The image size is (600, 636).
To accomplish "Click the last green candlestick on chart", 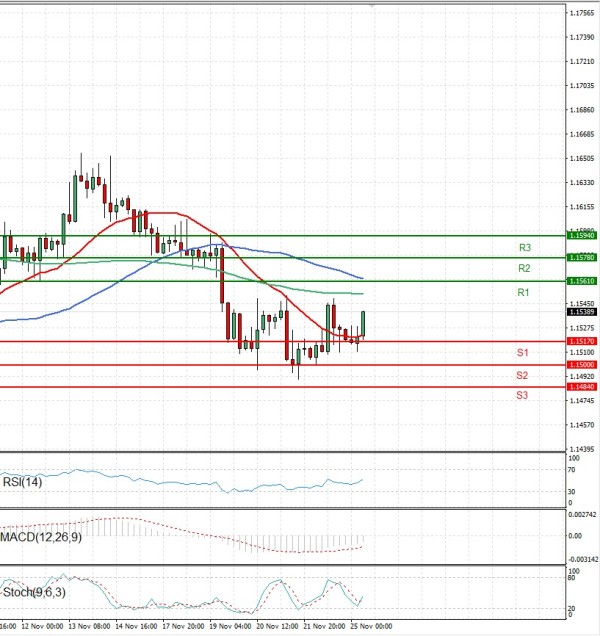I will point(363,323).
